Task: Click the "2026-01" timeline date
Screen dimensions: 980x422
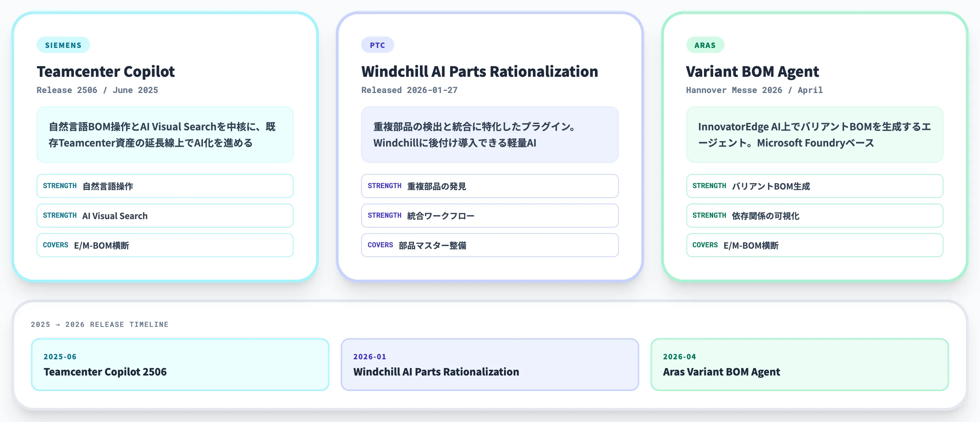Action: pos(370,356)
